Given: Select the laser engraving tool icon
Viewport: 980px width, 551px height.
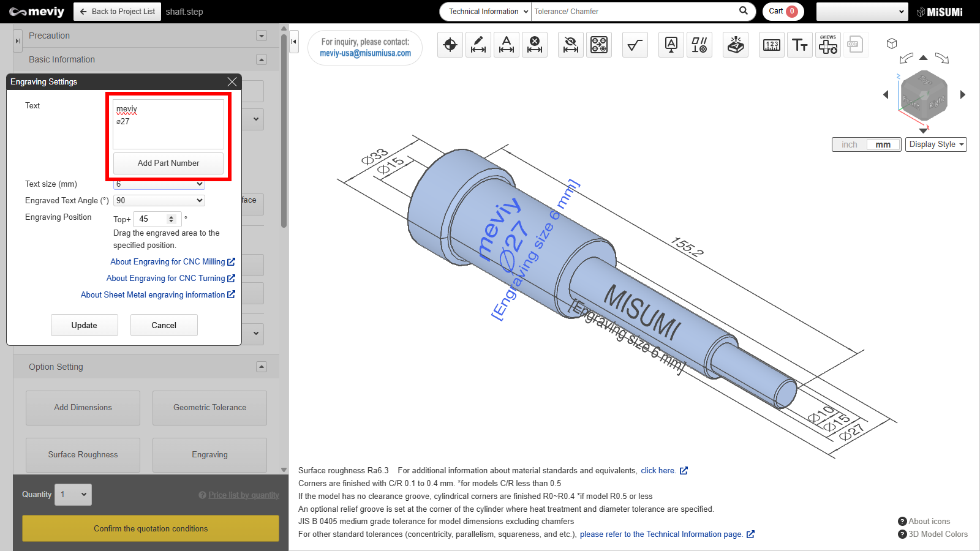Looking at the screenshot, I should pyautogui.click(x=736, y=45).
